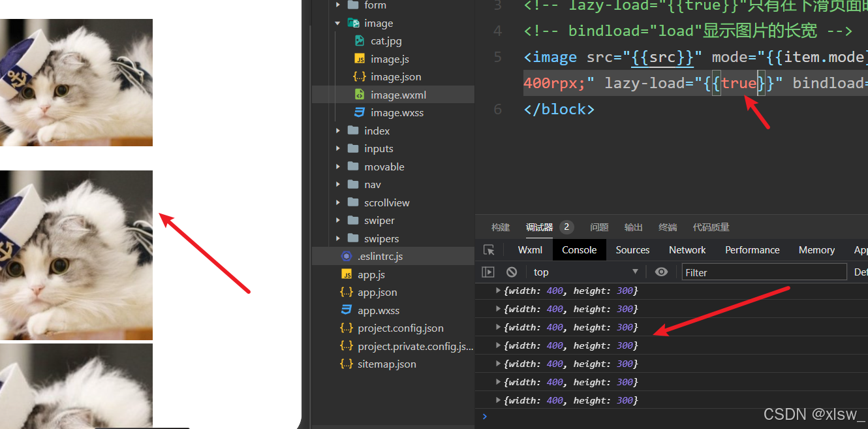Image resolution: width=868 pixels, height=429 pixels.
Task: Click the index folder icon
Action: (x=353, y=131)
